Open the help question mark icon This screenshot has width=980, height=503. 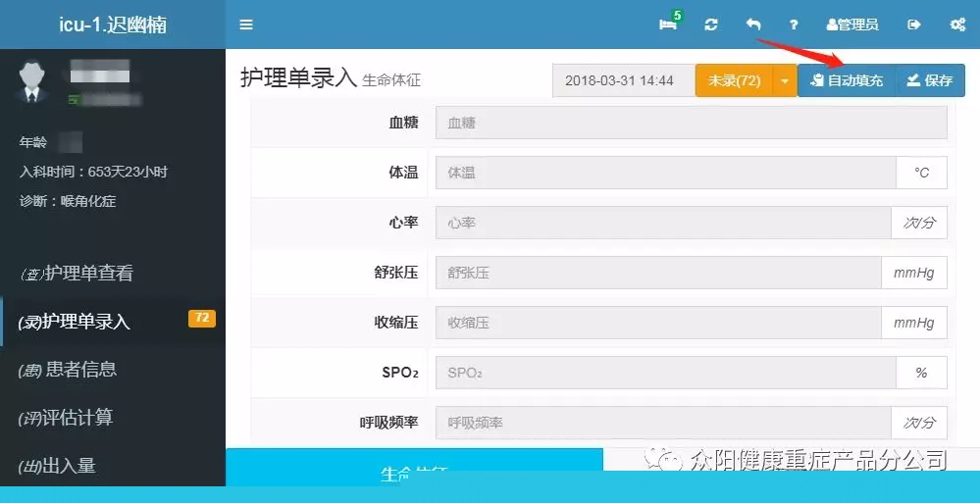tap(794, 25)
